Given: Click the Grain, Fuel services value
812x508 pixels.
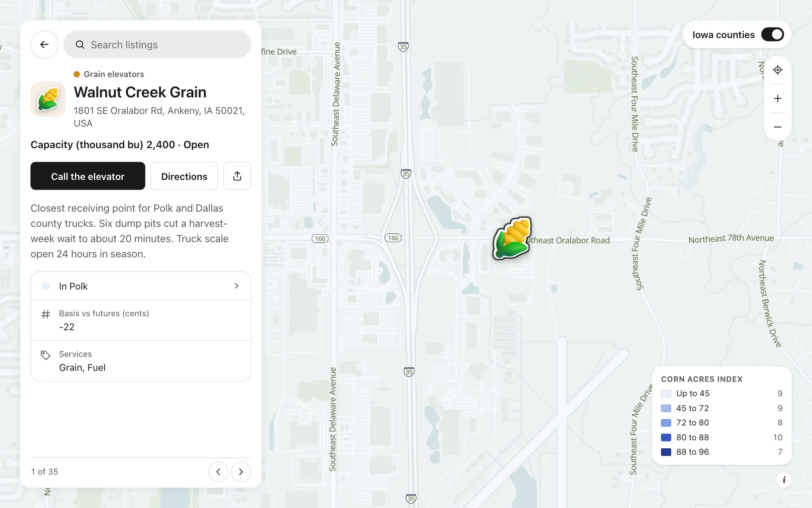Looking at the screenshot, I should click(82, 367).
